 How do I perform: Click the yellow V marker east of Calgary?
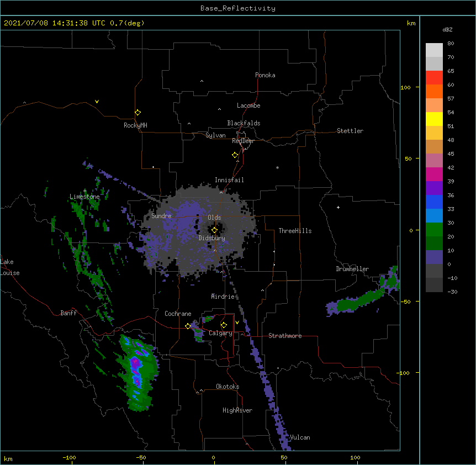click(237, 323)
